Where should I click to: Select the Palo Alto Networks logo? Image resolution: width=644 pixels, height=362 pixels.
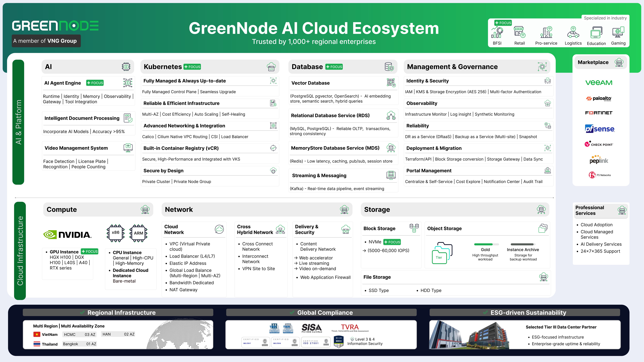point(599,98)
